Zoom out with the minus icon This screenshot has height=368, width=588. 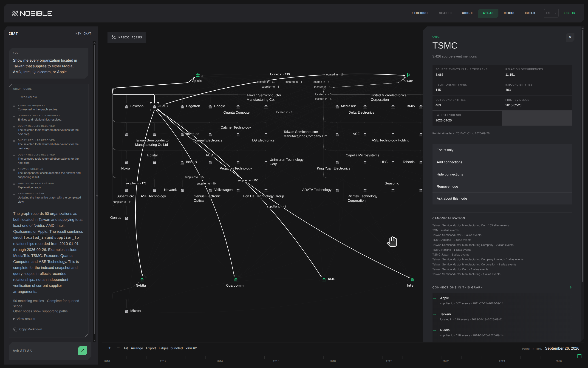(x=118, y=348)
